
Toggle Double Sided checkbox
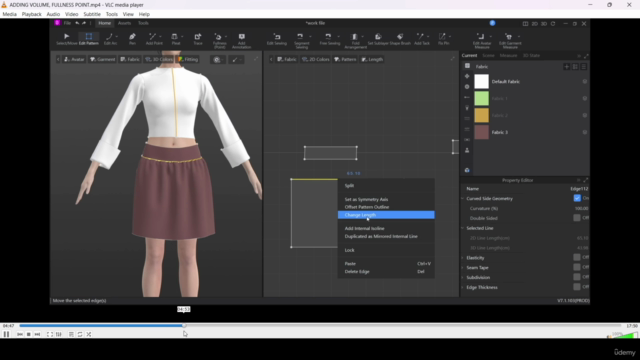pos(577,218)
